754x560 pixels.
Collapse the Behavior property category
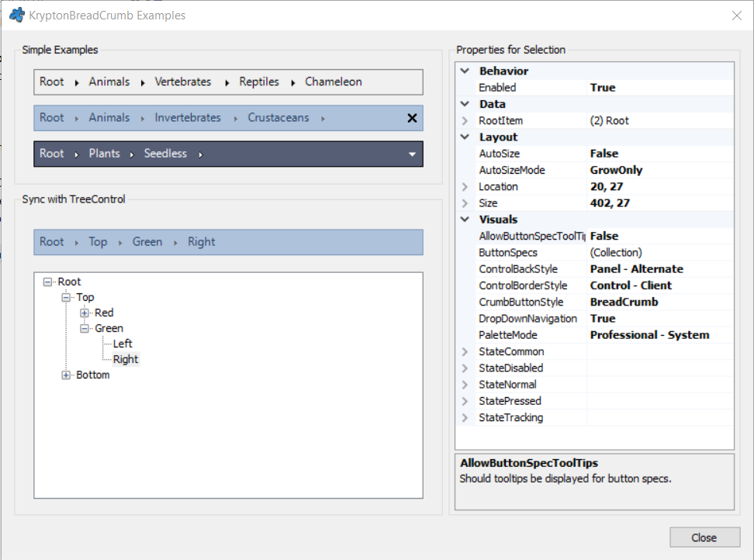coord(465,71)
